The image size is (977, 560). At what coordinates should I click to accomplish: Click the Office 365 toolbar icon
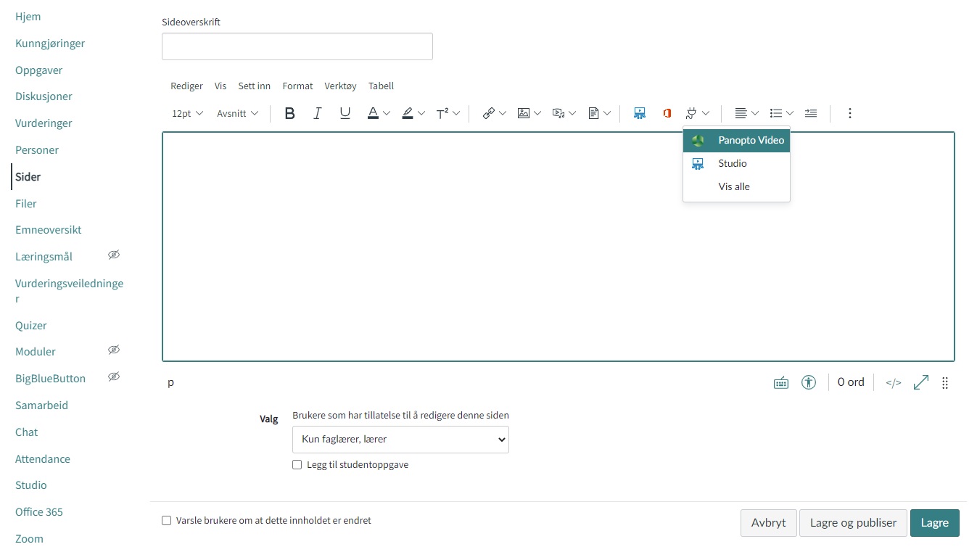pyautogui.click(x=667, y=113)
